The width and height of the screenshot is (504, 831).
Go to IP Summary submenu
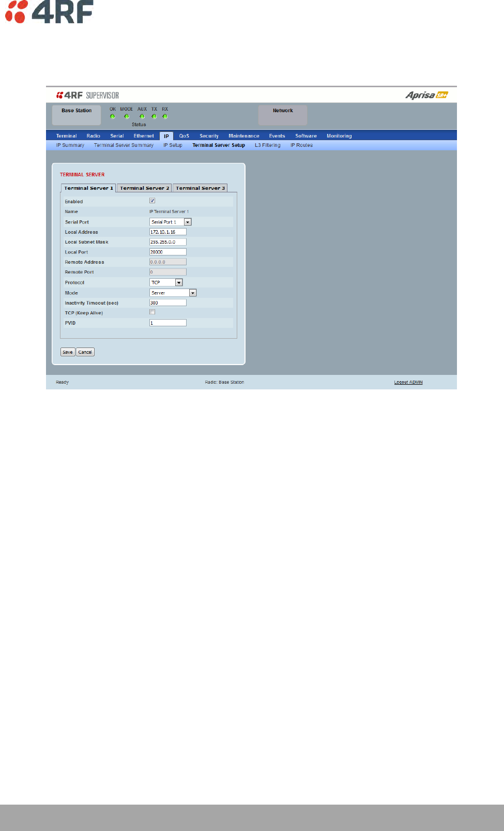click(70, 145)
